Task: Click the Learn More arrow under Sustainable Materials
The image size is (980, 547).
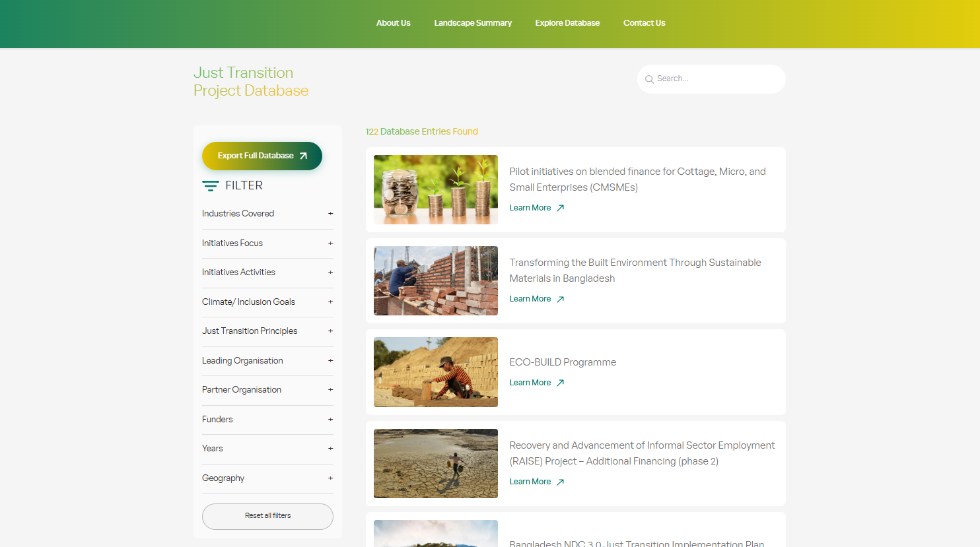Action: pos(560,299)
